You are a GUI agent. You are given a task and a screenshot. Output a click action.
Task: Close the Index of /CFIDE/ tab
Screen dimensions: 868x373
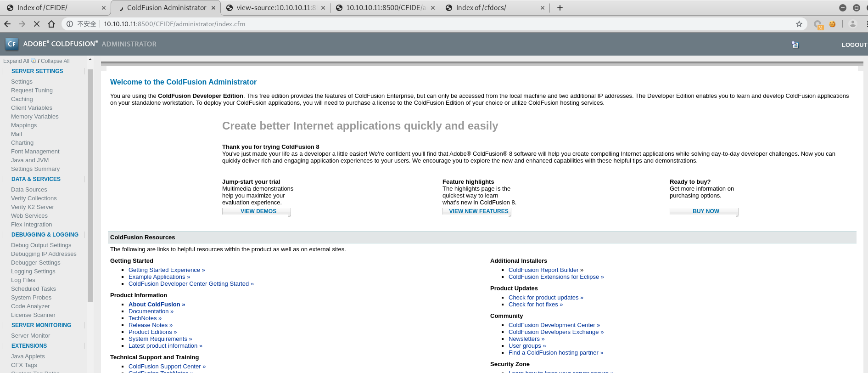click(103, 8)
